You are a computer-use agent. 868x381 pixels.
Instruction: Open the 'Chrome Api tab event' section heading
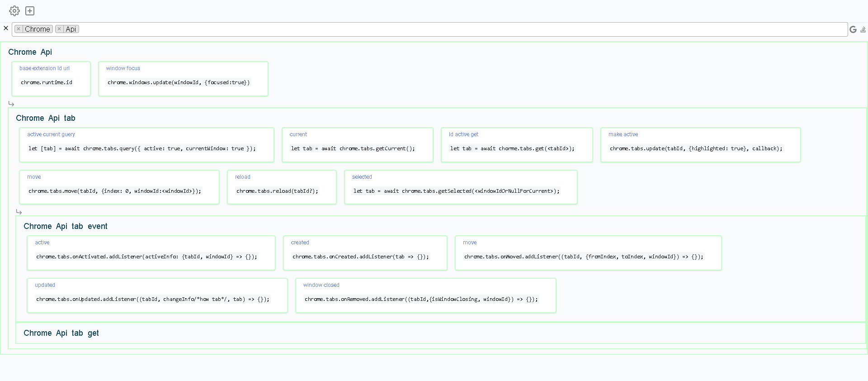click(x=66, y=226)
